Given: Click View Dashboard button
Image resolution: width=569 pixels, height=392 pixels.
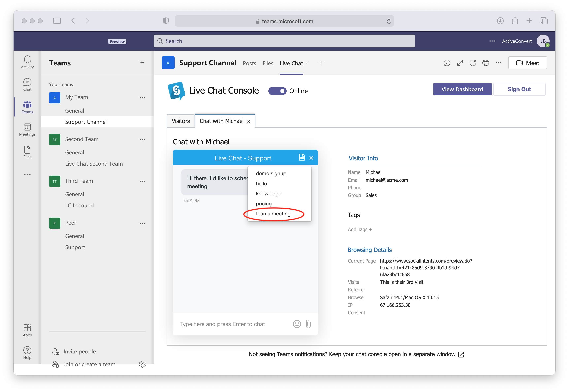Looking at the screenshot, I should pos(462,89).
